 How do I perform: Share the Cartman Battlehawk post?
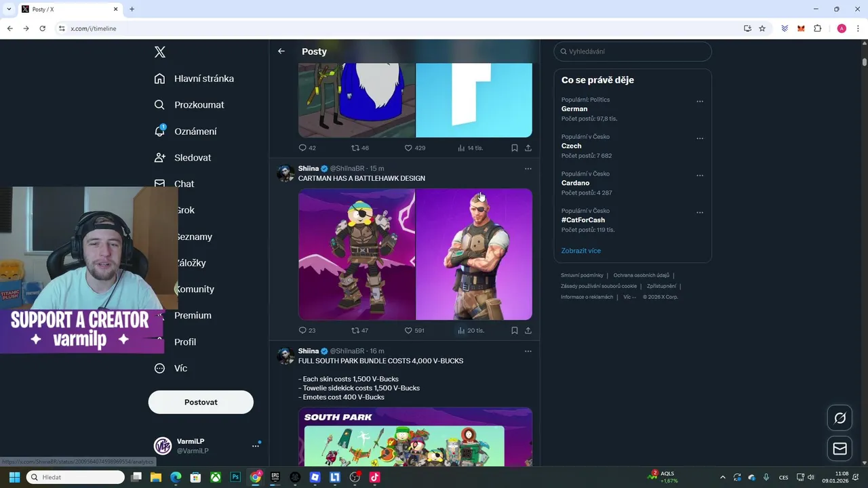528,331
